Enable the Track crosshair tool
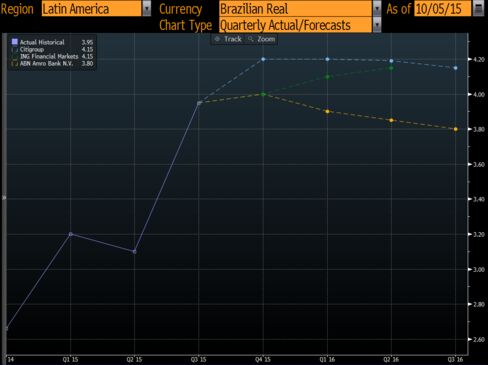 point(228,39)
